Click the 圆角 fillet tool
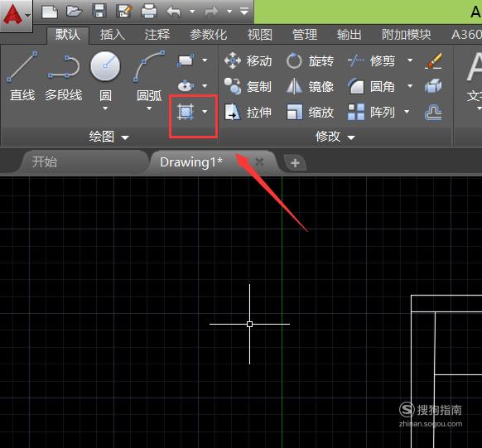The image size is (482, 448). click(x=371, y=86)
